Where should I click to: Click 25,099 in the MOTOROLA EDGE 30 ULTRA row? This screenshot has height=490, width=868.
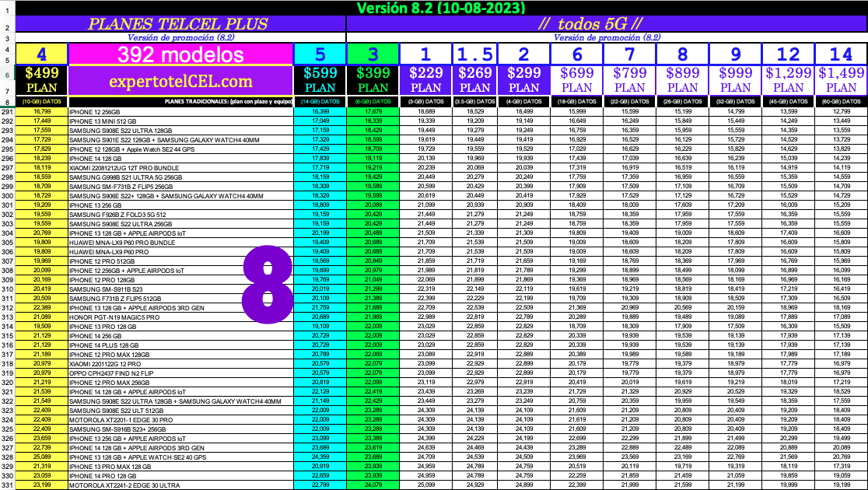pyautogui.click(x=425, y=485)
